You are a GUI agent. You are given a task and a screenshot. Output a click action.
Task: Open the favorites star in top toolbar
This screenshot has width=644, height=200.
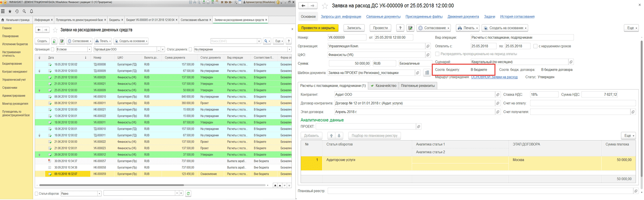[x=10, y=11]
